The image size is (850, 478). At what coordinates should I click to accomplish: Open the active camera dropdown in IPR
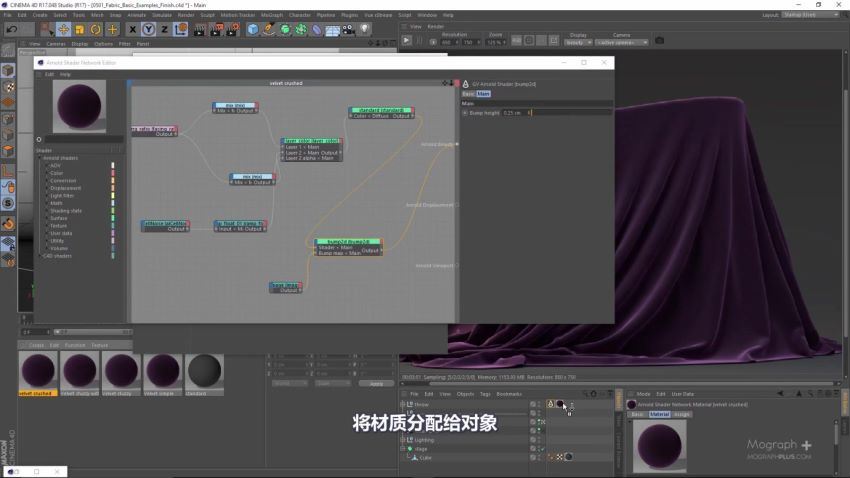click(x=622, y=42)
